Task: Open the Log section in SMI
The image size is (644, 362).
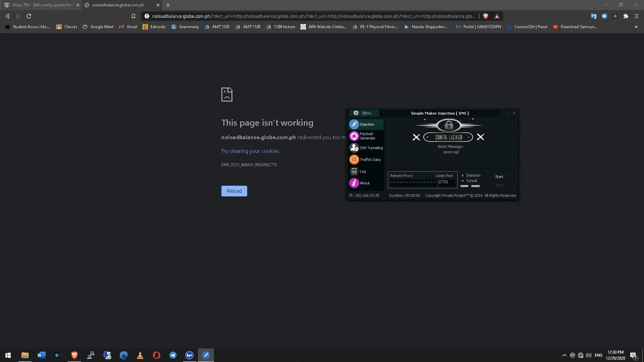Action: (366, 171)
